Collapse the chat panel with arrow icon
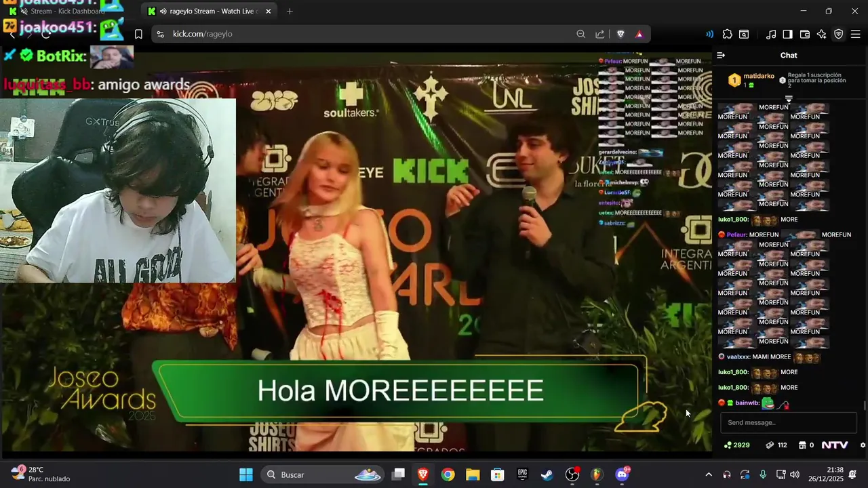 click(x=721, y=56)
